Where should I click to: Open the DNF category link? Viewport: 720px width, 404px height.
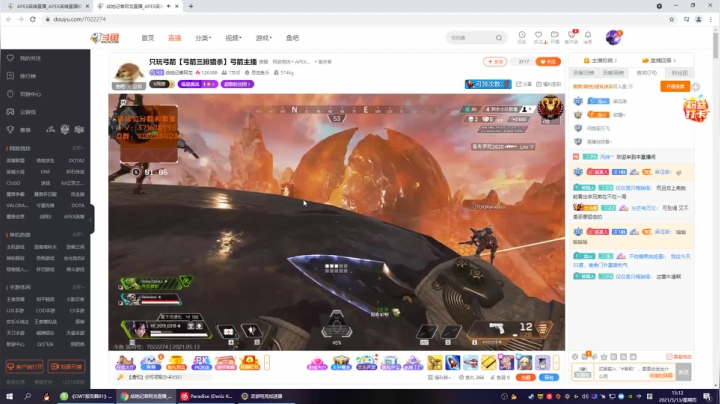tap(45, 172)
